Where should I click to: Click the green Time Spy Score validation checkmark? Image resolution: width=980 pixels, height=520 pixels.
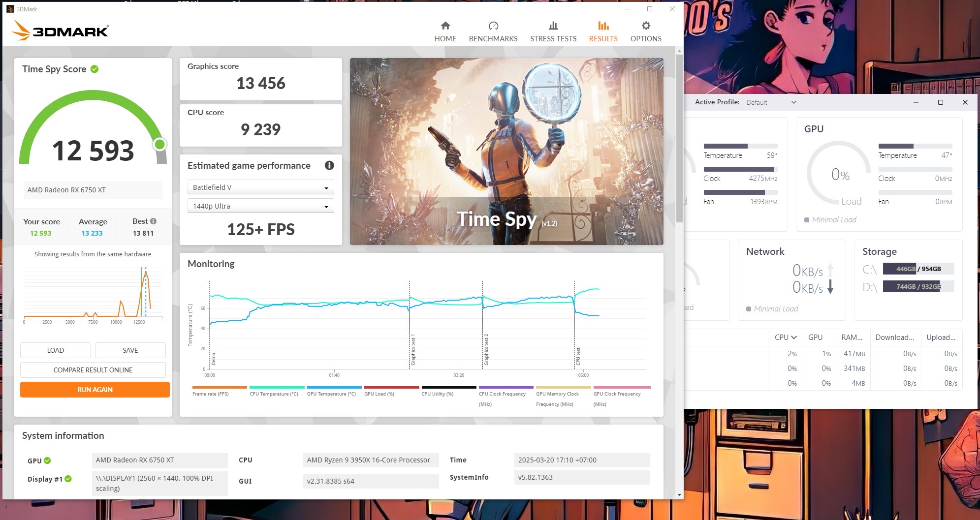[95, 69]
